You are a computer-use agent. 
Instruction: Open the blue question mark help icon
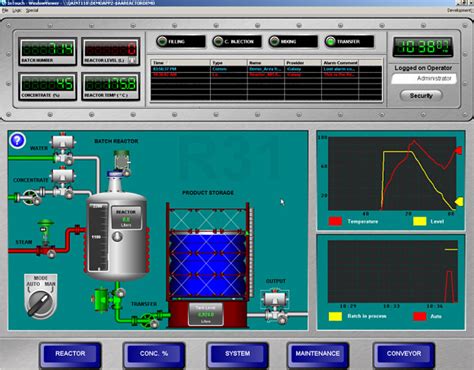(17, 140)
